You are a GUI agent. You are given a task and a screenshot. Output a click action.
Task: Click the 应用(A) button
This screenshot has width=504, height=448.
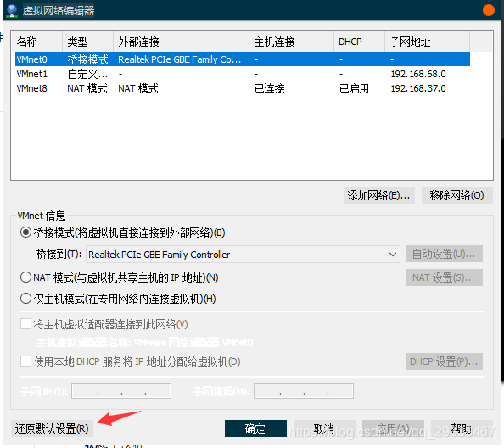click(x=393, y=428)
